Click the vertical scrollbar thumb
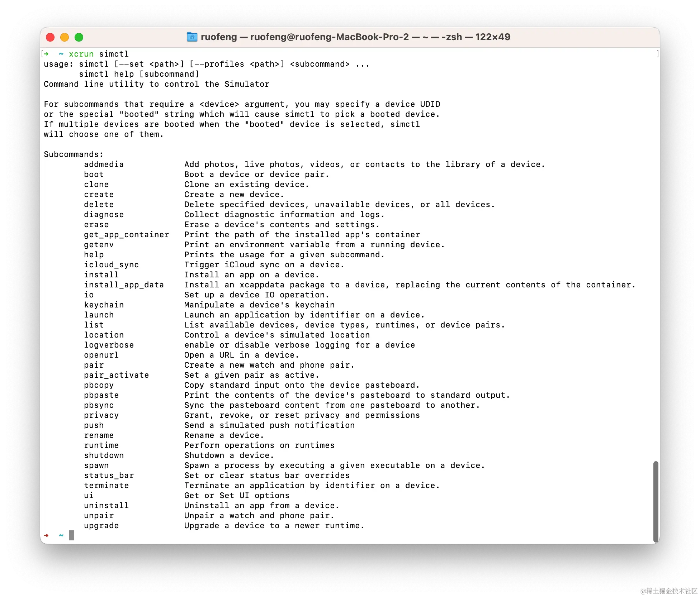The width and height of the screenshot is (700, 597). 656,502
